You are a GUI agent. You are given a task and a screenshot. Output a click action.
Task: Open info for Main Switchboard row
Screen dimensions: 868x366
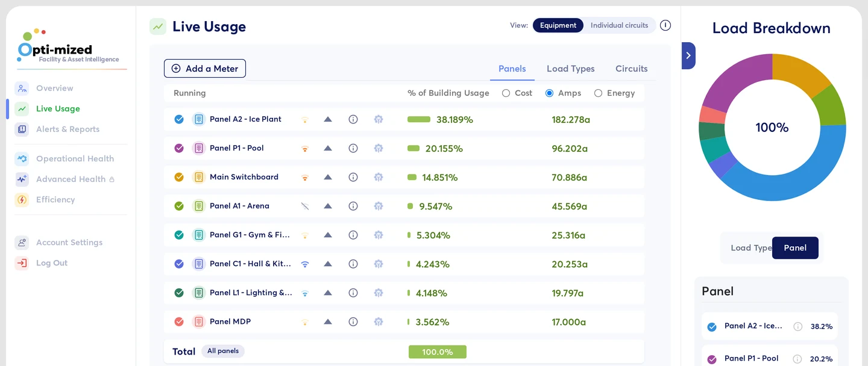click(353, 177)
